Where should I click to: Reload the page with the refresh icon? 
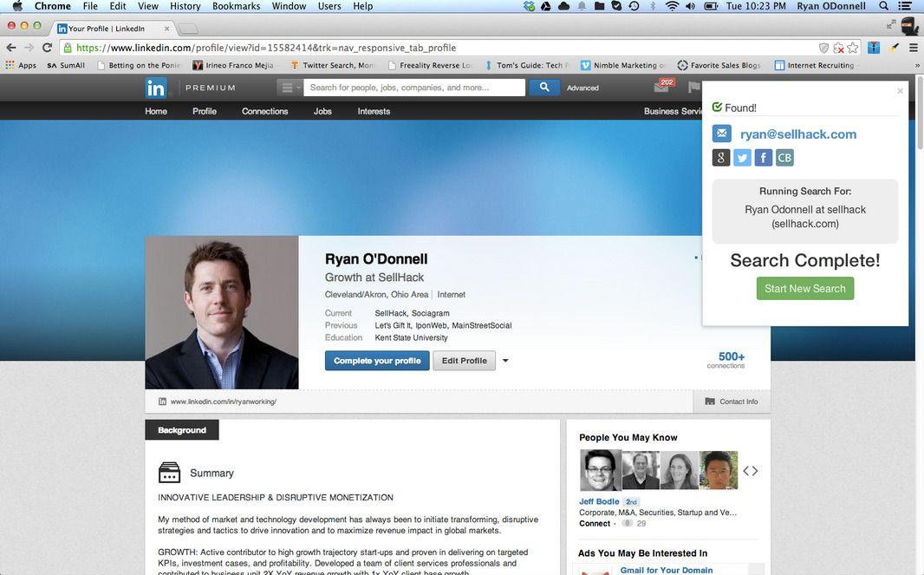47,48
